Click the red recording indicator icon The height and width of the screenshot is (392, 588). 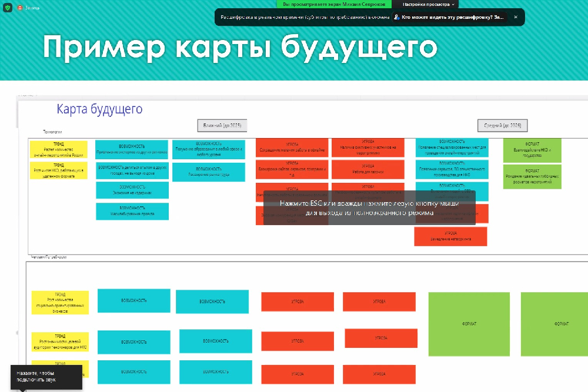pyautogui.click(x=21, y=8)
